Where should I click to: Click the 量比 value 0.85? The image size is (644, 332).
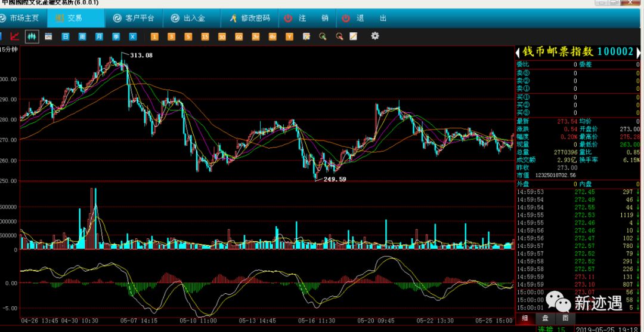[633, 152]
